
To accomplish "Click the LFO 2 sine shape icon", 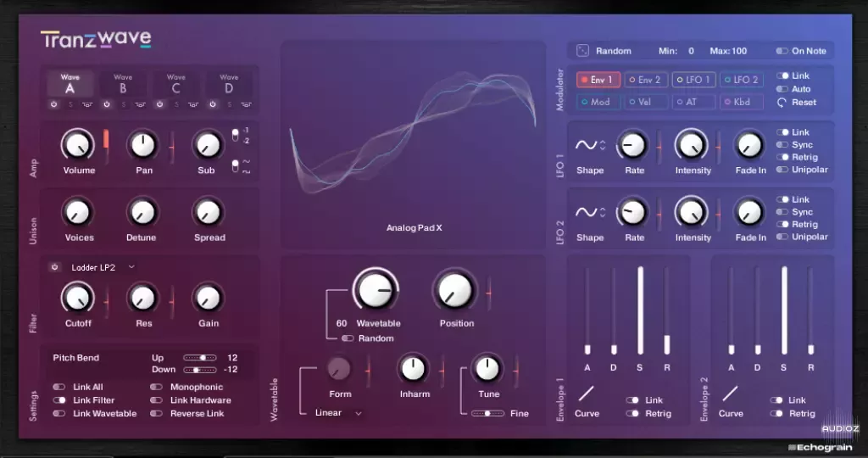I will (586, 212).
